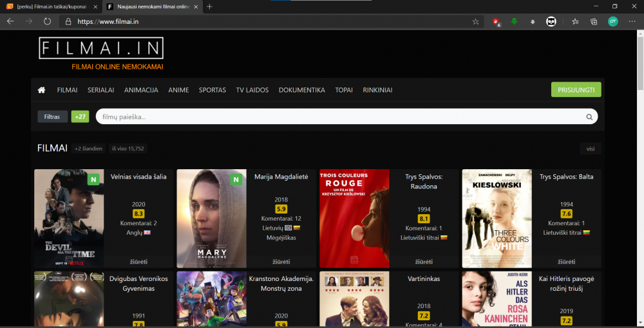This screenshot has height=328, width=644.
Task: Open the green user profile avatar
Action: pos(613,22)
